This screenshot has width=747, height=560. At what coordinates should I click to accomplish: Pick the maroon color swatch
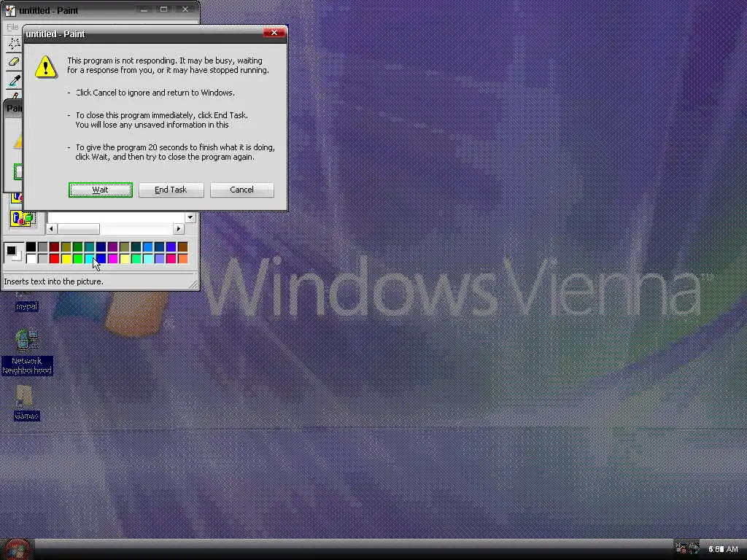pyautogui.click(x=54, y=246)
